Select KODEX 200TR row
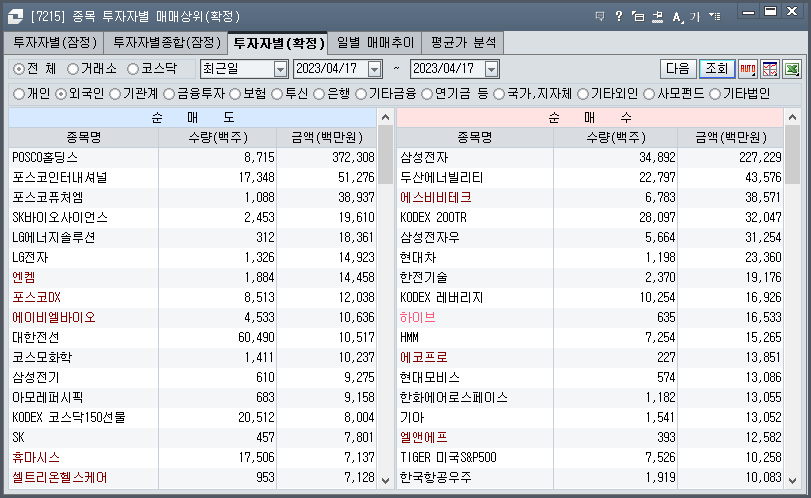The image size is (811, 498). [x=590, y=217]
